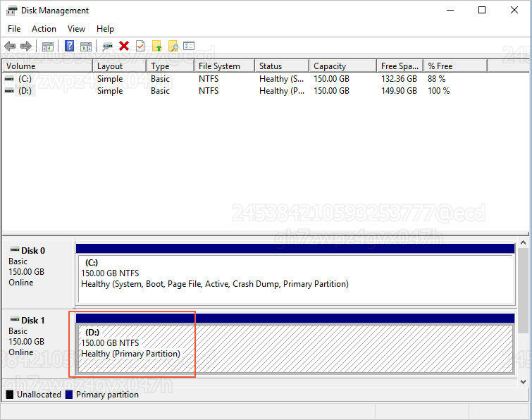Viewport: 532px width, 420px height.
Task: Click the folder with magnifier icon
Action: pyautogui.click(x=173, y=46)
